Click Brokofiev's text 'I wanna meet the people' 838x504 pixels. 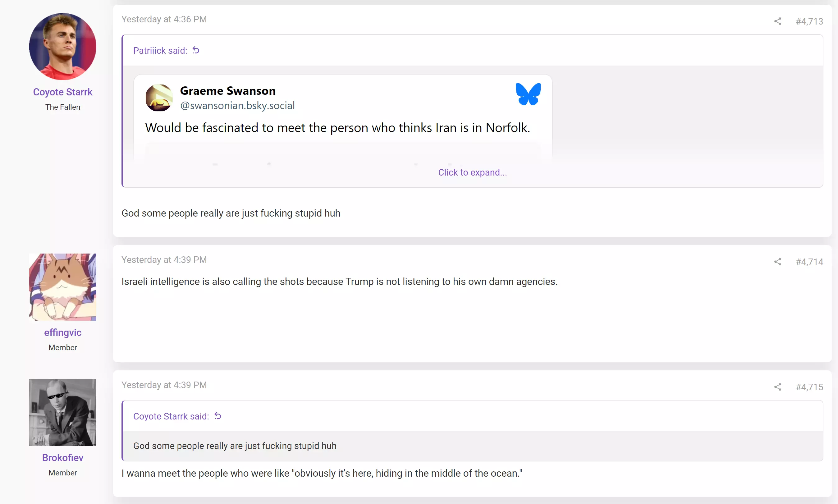[322, 474]
